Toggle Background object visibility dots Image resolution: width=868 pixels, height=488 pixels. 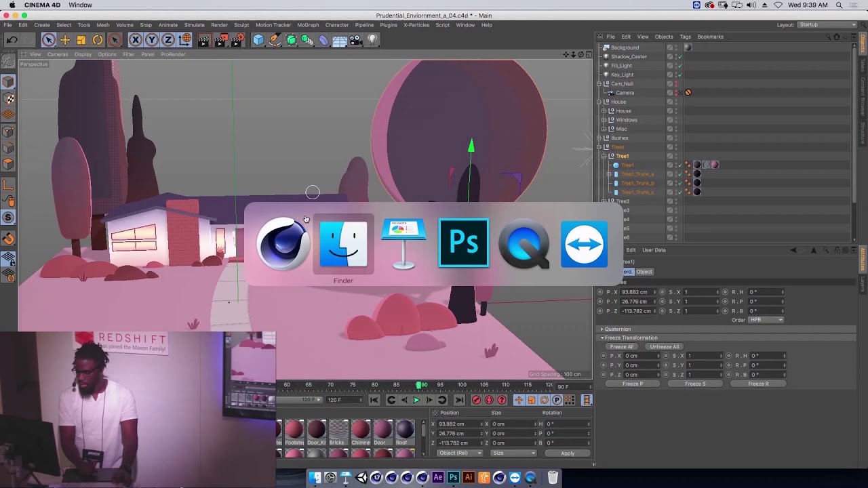pyautogui.click(x=676, y=47)
